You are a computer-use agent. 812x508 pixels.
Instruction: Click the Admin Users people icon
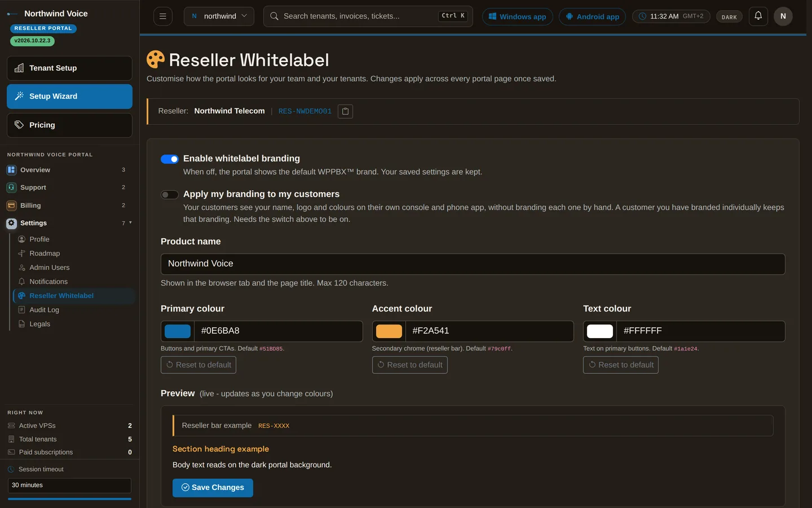click(21, 268)
